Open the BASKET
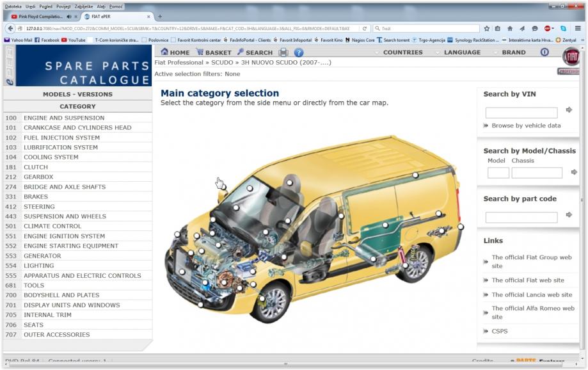This screenshot has width=588, height=370. coord(214,52)
